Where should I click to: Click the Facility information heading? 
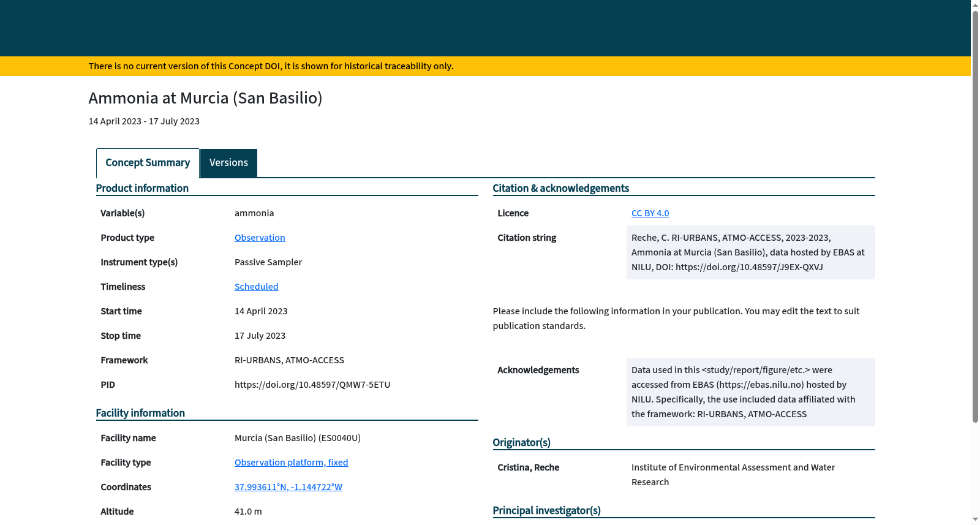[x=140, y=413]
